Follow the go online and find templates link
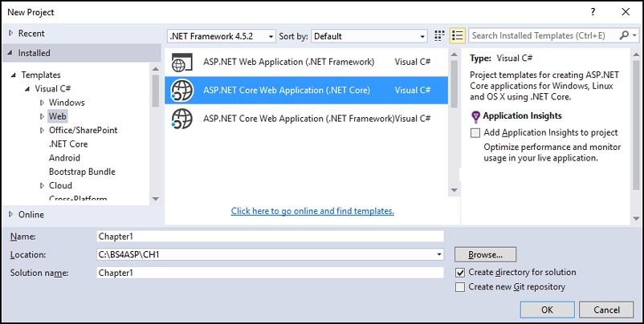 pyautogui.click(x=312, y=211)
